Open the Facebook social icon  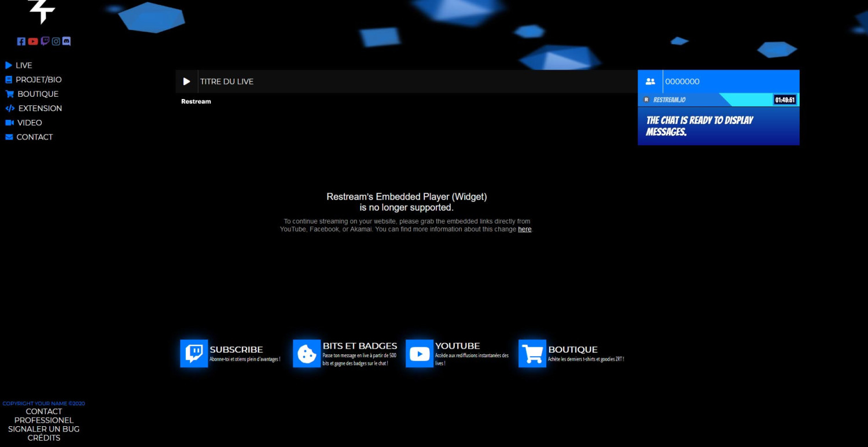click(21, 41)
